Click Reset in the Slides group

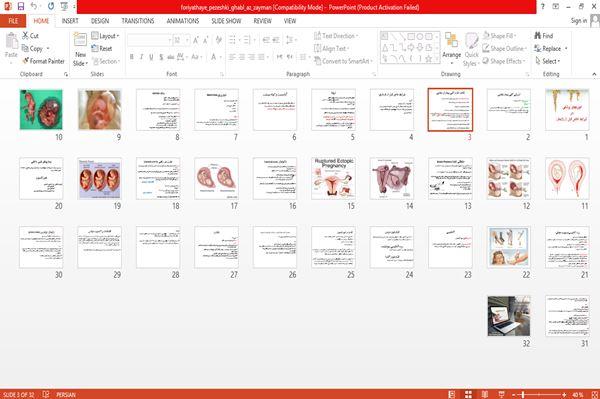102,48
